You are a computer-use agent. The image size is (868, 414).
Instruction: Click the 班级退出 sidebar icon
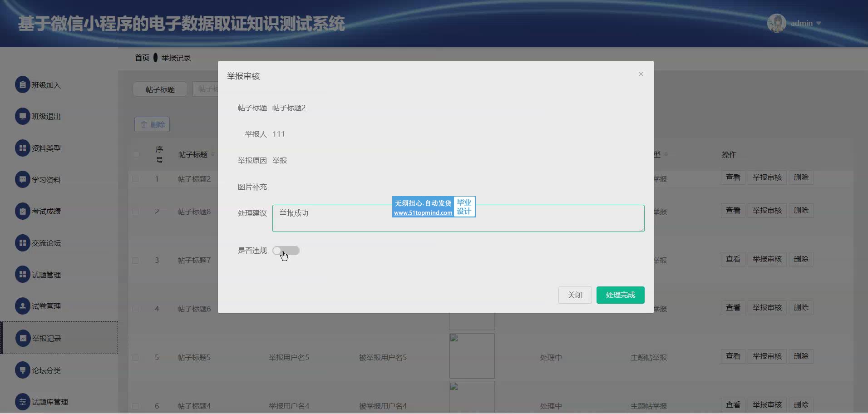[22, 116]
